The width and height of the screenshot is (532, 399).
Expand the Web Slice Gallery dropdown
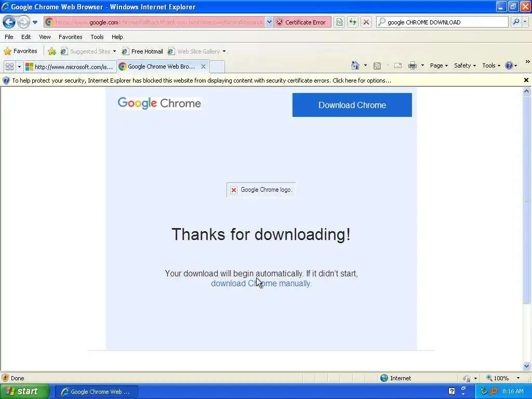pos(224,51)
